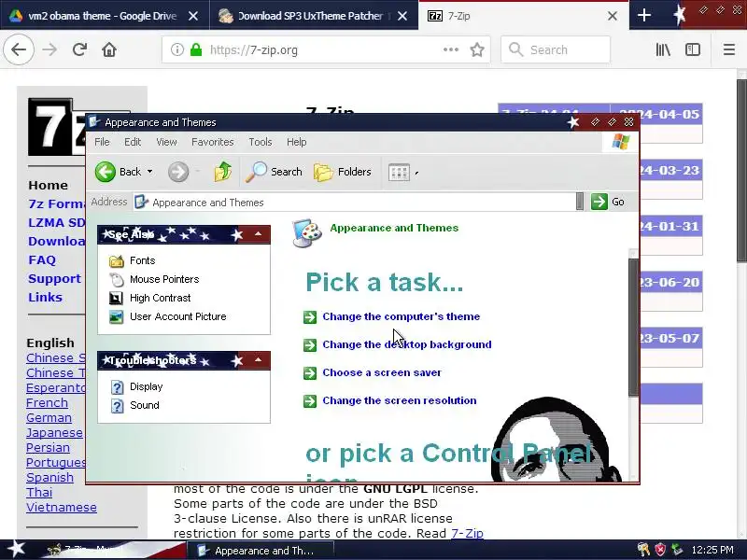Toggle the browser sidebar icon
Viewport: 747px width, 560px height.
pyautogui.click(x=693, y=49)
